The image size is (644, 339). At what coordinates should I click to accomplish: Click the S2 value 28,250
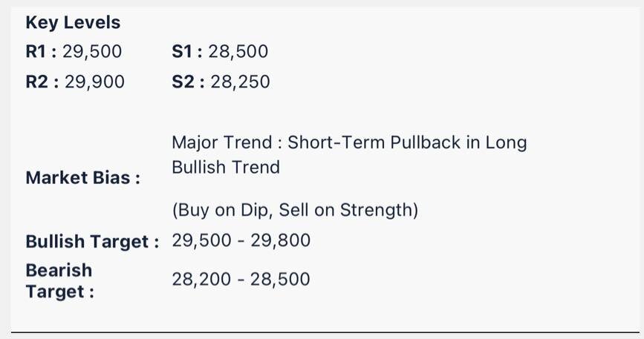pos(240,82)
